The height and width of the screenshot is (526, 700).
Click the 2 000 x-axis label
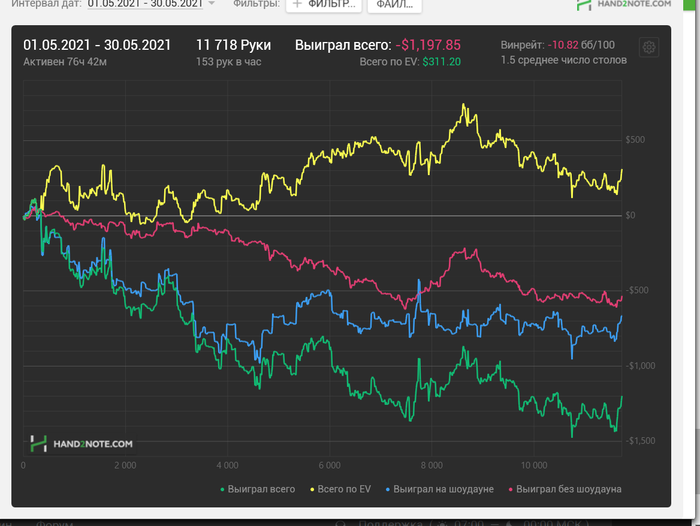125,465
